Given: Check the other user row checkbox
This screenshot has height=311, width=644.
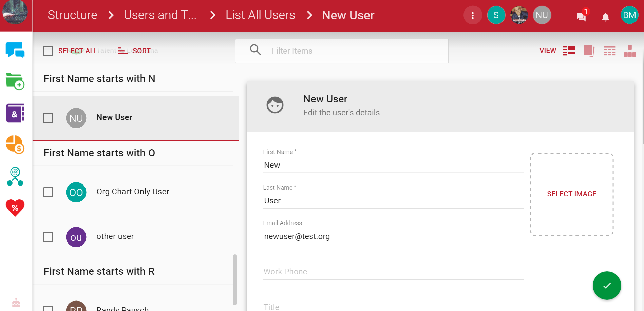Looking at the screenshot, I should (48, 237).
